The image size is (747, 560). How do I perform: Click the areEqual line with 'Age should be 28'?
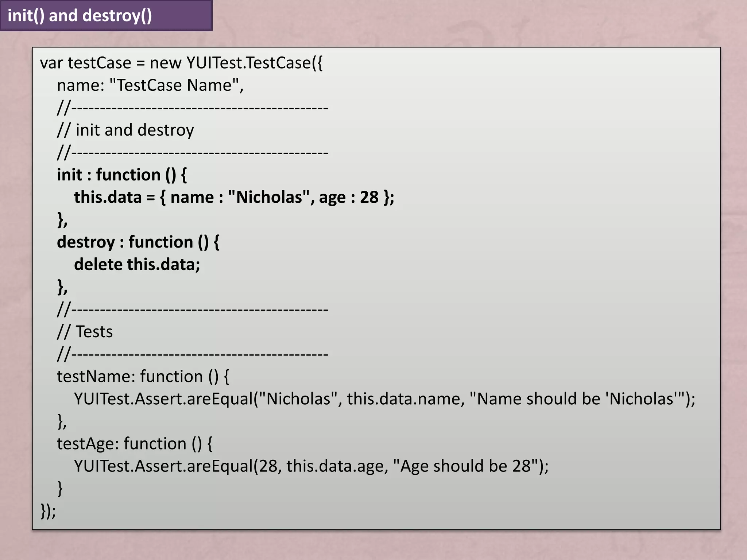point(311,466)
